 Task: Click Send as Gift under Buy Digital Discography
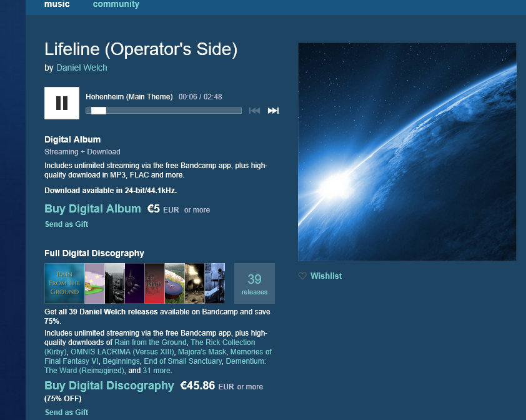click(x=66, y=412)
